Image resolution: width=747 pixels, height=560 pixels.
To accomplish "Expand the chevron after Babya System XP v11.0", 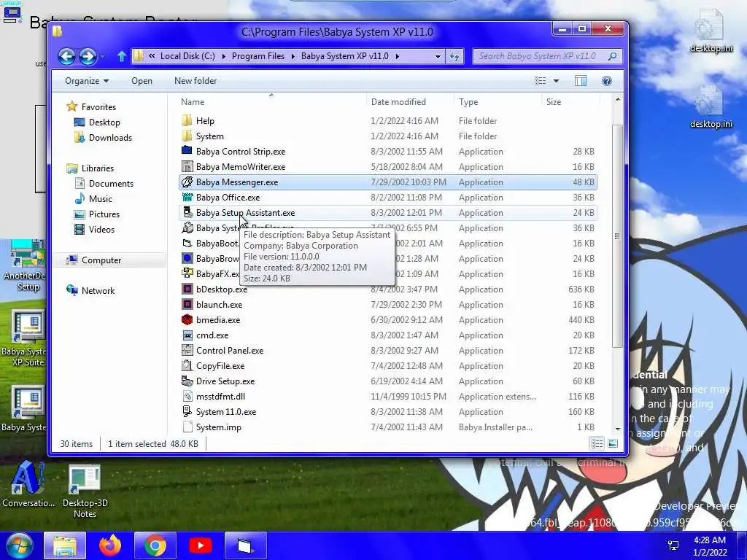I will pos(398,56).
